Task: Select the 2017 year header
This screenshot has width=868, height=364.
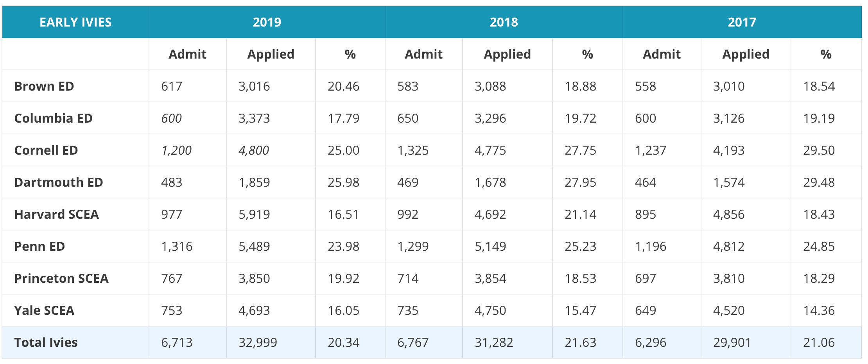Action: click(x=742, y=22)
